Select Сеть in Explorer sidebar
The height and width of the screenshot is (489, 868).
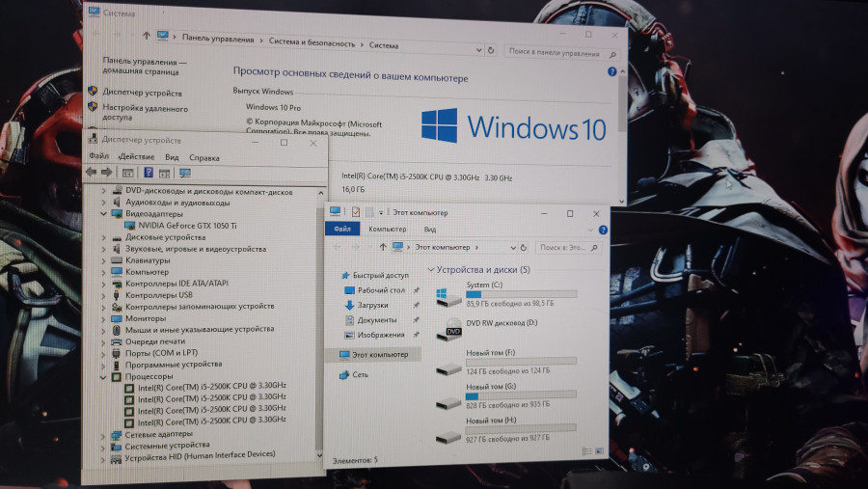[354, 375]
